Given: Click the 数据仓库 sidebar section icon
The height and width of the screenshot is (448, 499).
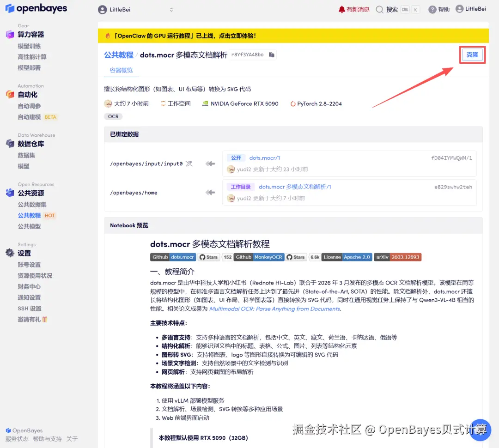Looking at the screenshot, I should coord(10,144).
